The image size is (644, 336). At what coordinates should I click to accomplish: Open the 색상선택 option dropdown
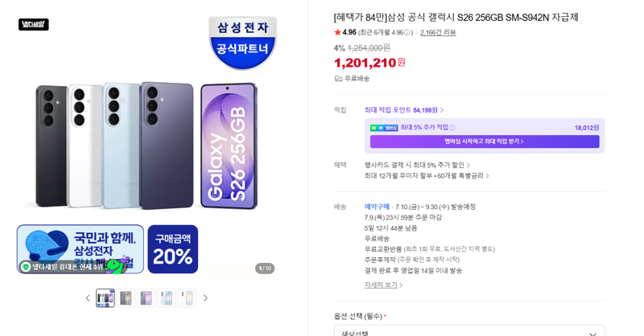pos(469,331)
